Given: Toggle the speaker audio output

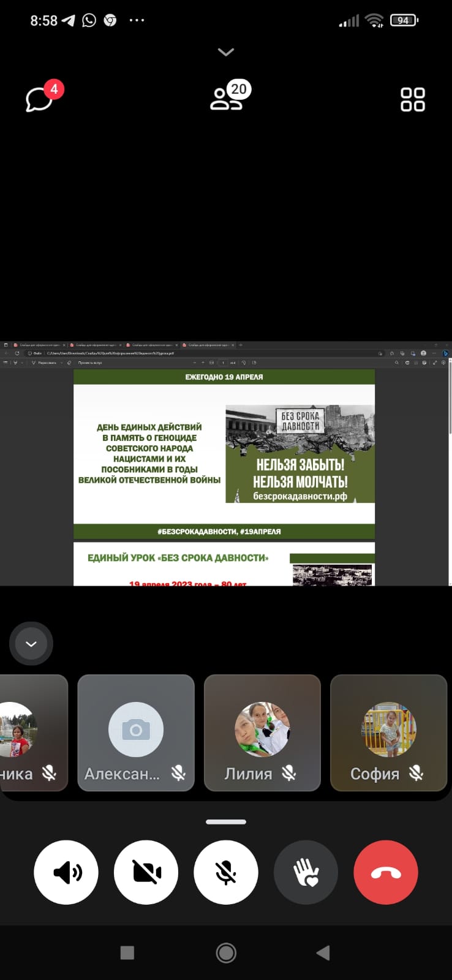Looking at the screenshot, I should 66,872.
